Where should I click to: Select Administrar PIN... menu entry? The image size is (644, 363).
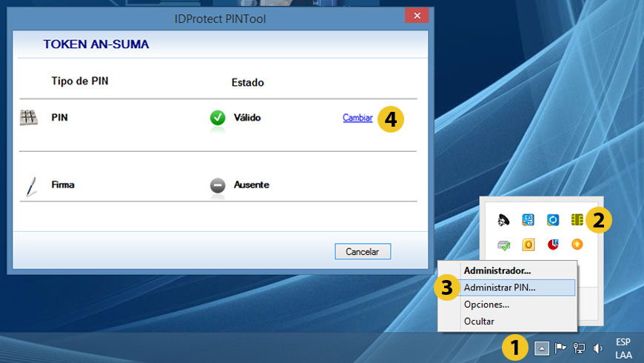507,287
